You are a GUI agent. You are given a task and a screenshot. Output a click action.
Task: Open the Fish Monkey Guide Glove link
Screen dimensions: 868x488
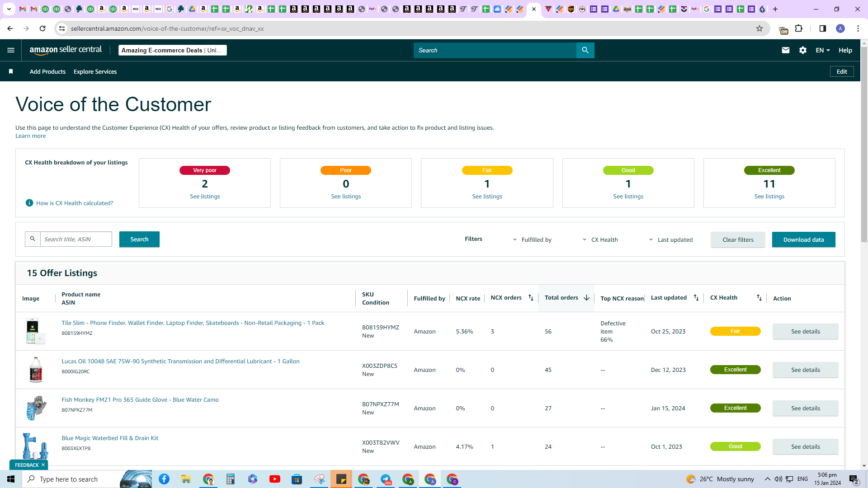click(140, 399)
